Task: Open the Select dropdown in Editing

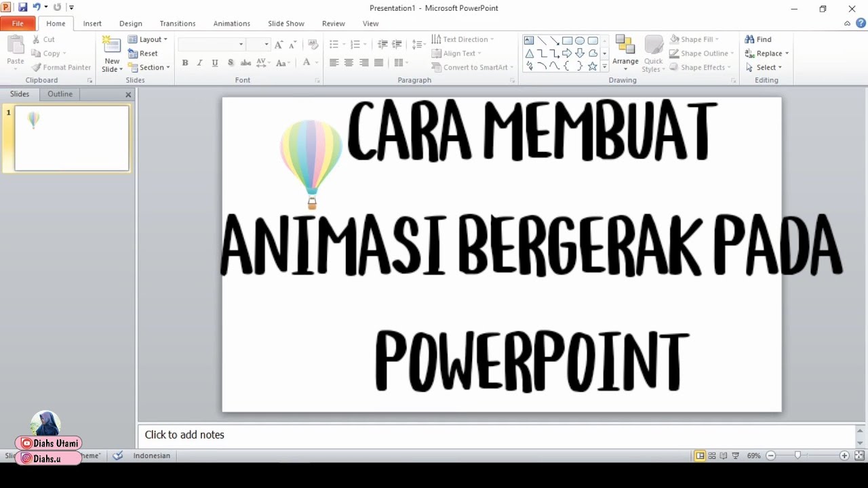Action: (764, 67)
